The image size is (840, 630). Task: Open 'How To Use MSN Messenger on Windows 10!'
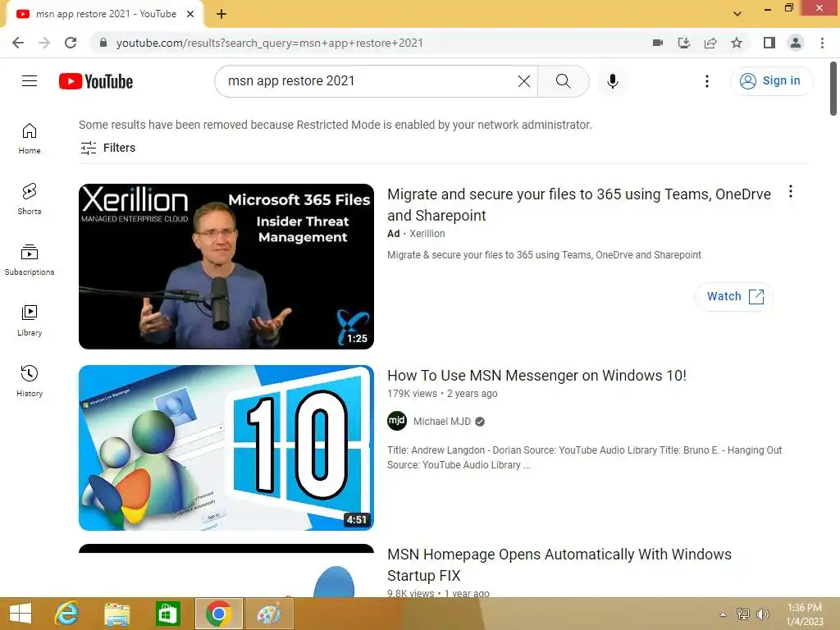coord(536,376)
